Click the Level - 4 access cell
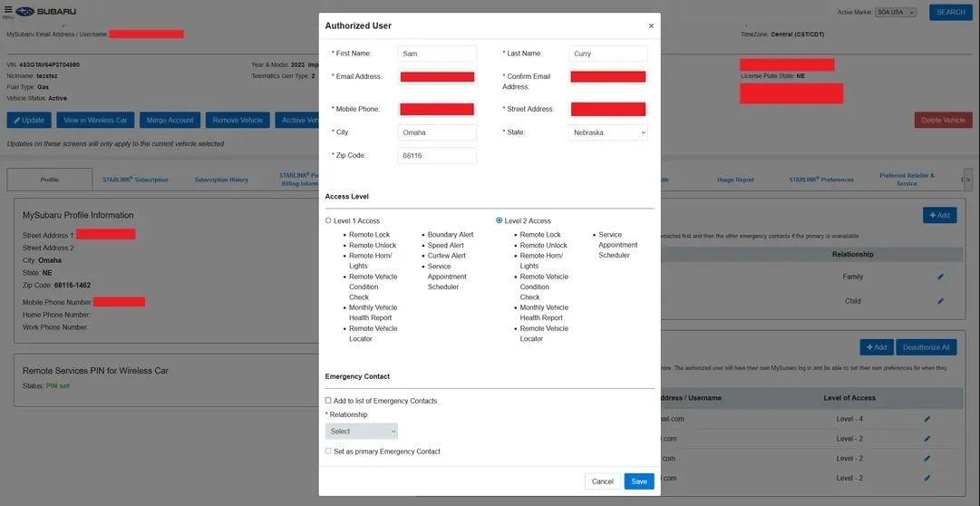This screenshot has height=506, width=980. coord(849,419)
